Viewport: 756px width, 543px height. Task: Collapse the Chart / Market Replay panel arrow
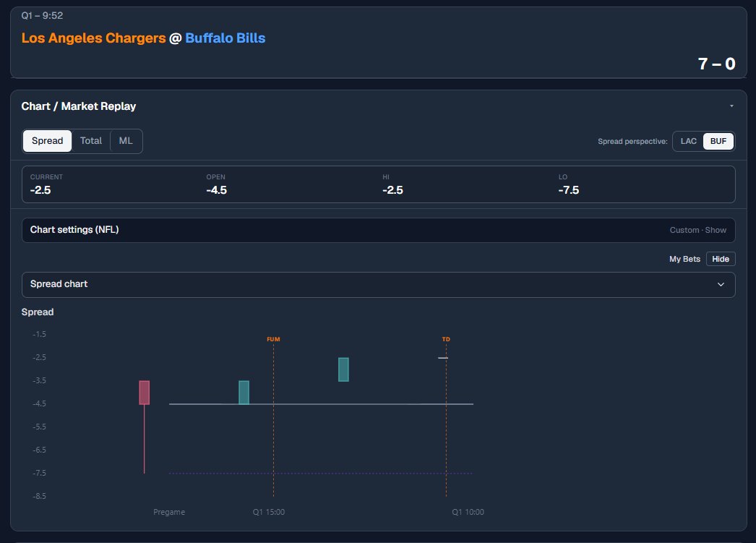[731, 106]
